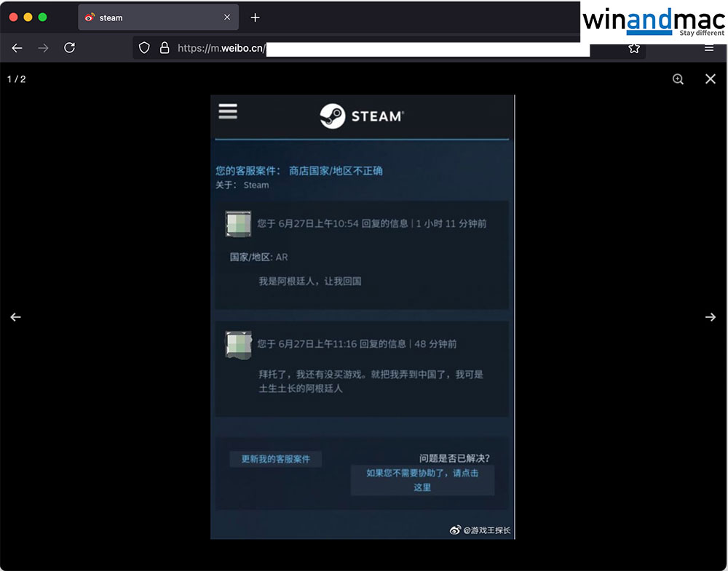Click the browser forward arrow

[x=43, y=48]
